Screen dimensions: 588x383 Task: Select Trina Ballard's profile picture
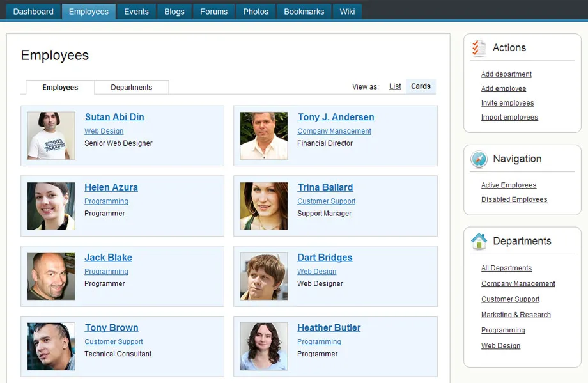(x=263, y=206)
